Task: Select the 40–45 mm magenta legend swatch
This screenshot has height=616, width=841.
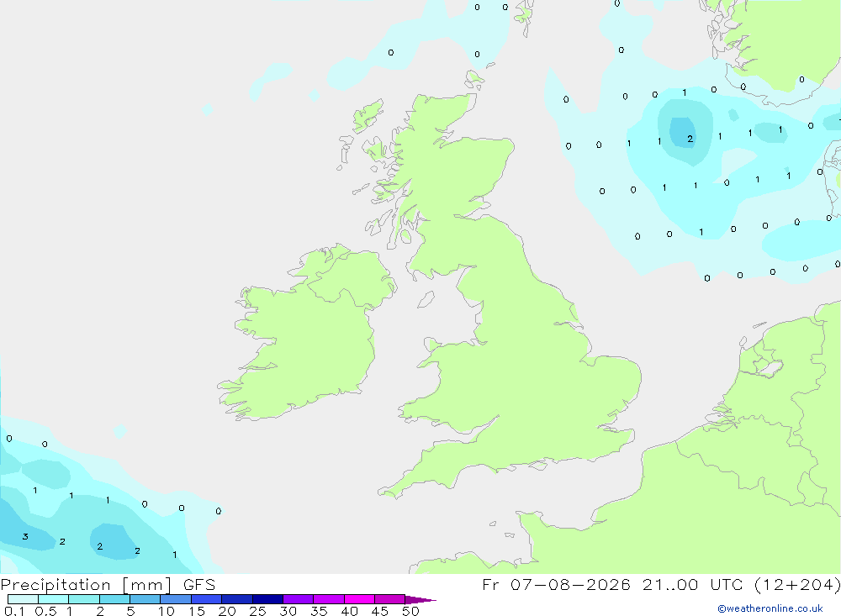Action: point(359,599)
